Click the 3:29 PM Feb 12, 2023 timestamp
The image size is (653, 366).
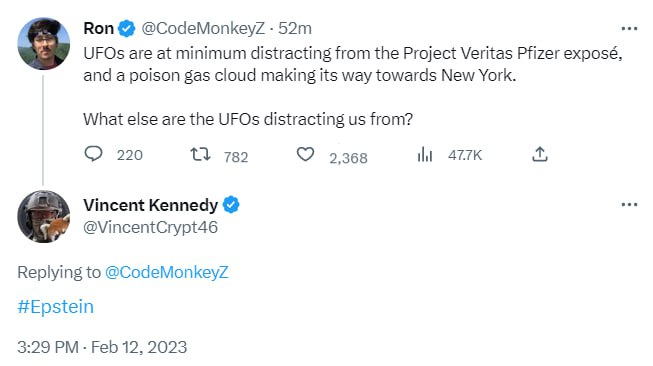102,347
